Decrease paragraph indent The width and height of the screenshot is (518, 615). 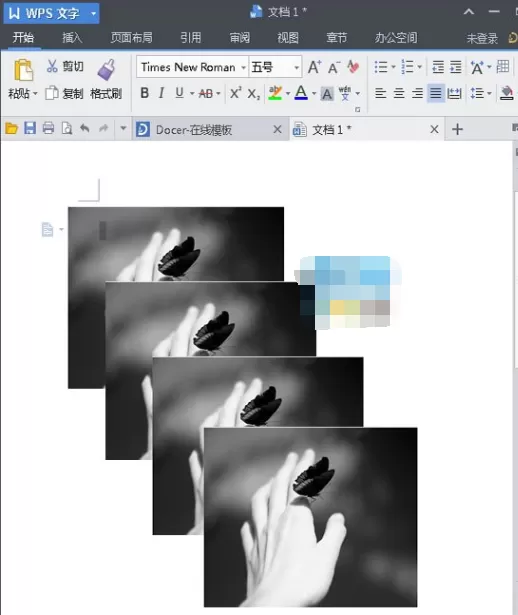438,67
